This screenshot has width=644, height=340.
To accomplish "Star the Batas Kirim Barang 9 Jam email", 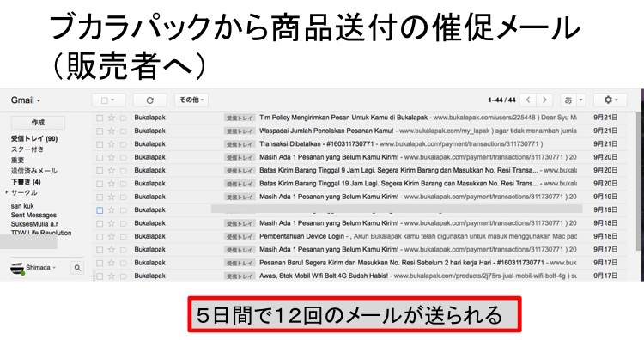I will pos(112,170).
